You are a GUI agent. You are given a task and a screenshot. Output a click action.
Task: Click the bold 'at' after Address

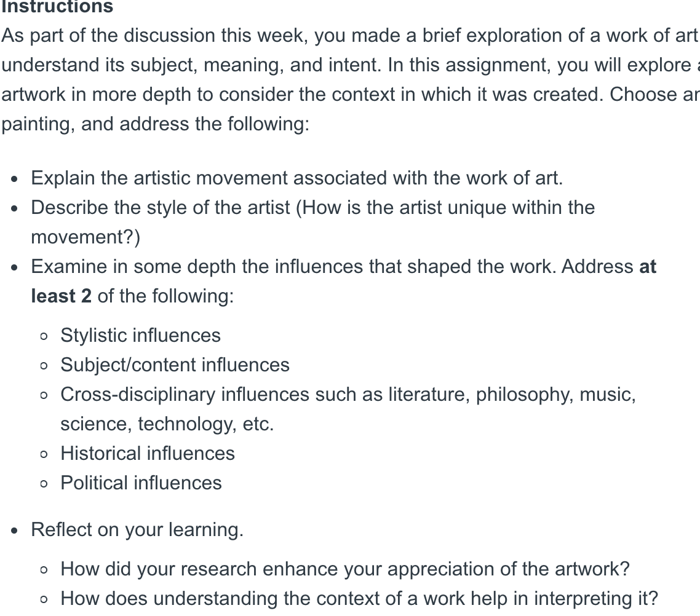648,266
